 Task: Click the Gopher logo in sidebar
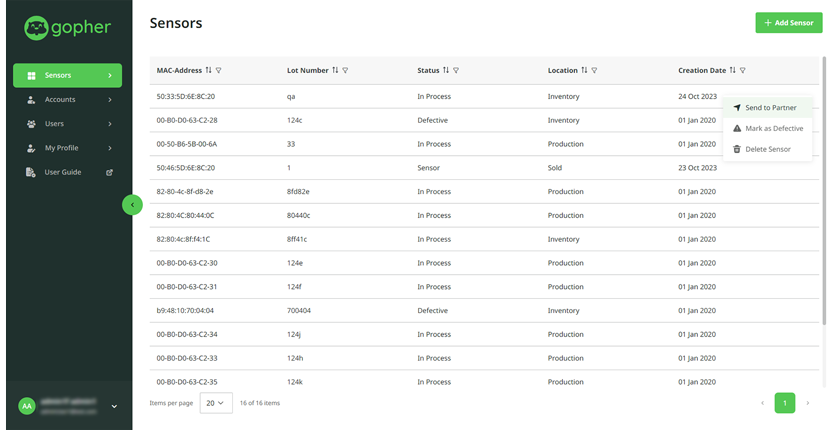[x=67, y=28]
